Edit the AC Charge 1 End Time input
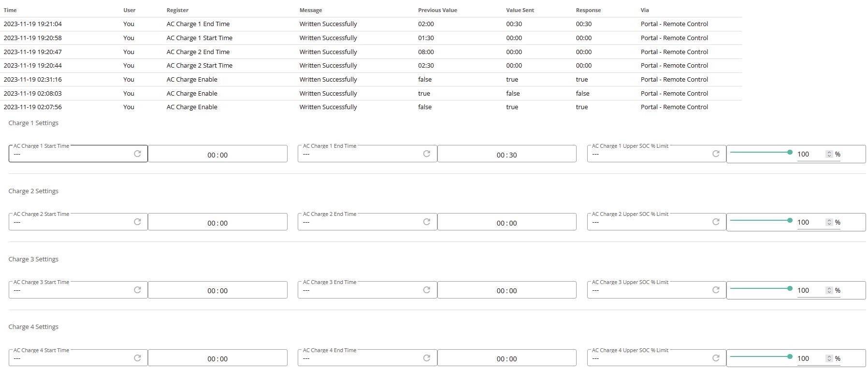Screen dimensions: 868x370 point(506,154)
